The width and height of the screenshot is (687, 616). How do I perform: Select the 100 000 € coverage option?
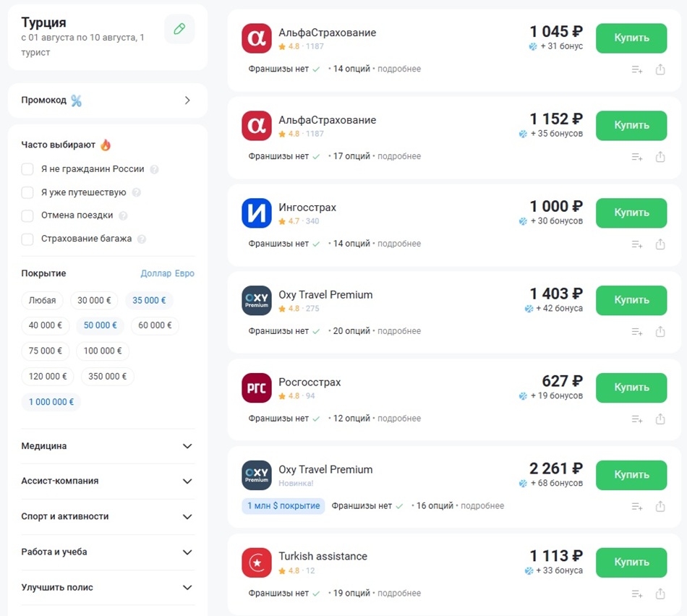tap(103, 351)
